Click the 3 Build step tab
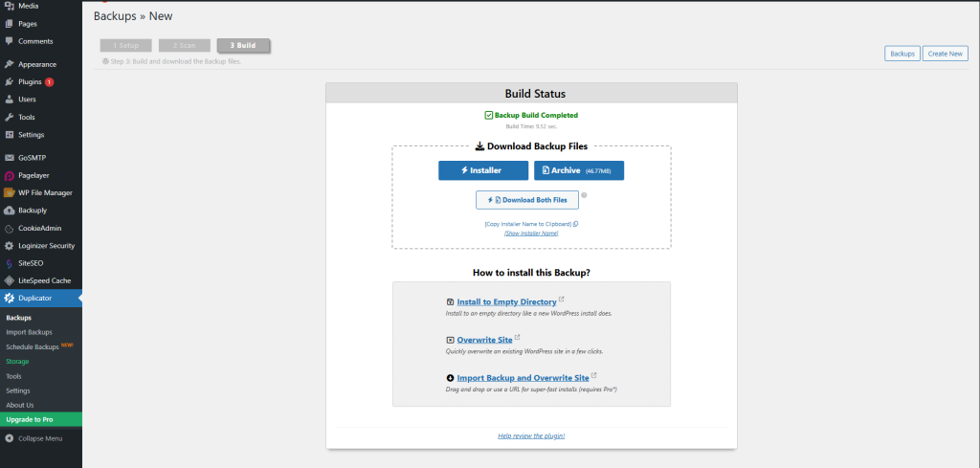 point(243,46)
